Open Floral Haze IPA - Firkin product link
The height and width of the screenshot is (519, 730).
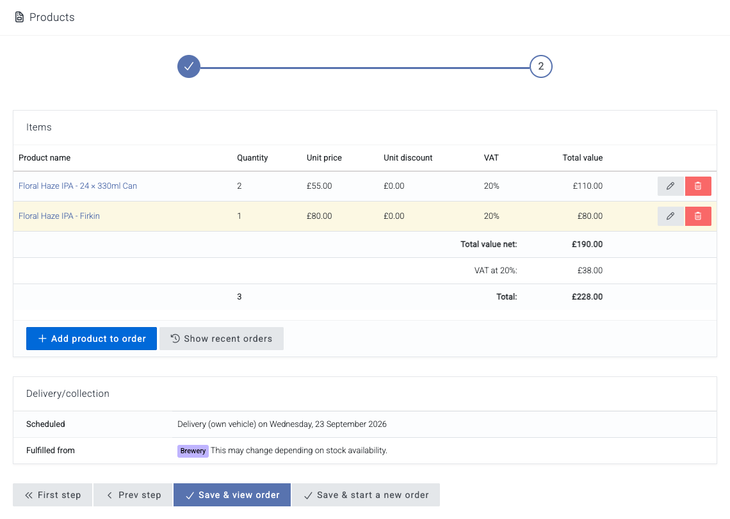(x=59, y=216)
